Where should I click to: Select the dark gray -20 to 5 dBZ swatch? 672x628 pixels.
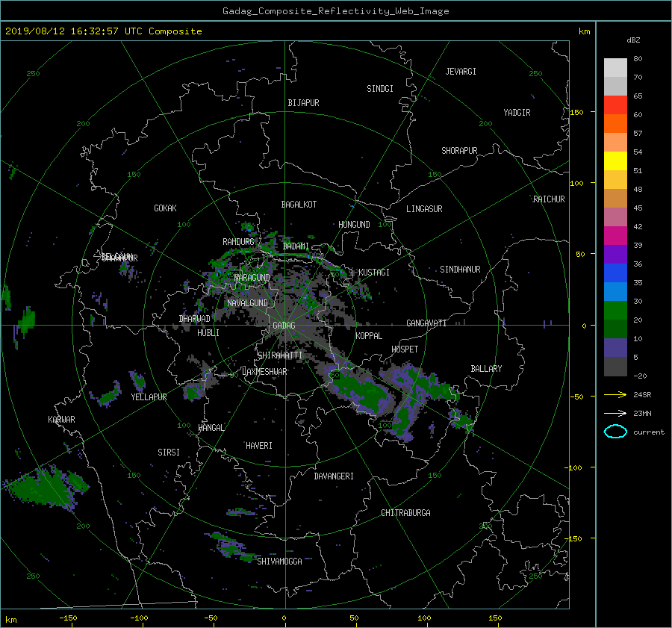[615, 366]
